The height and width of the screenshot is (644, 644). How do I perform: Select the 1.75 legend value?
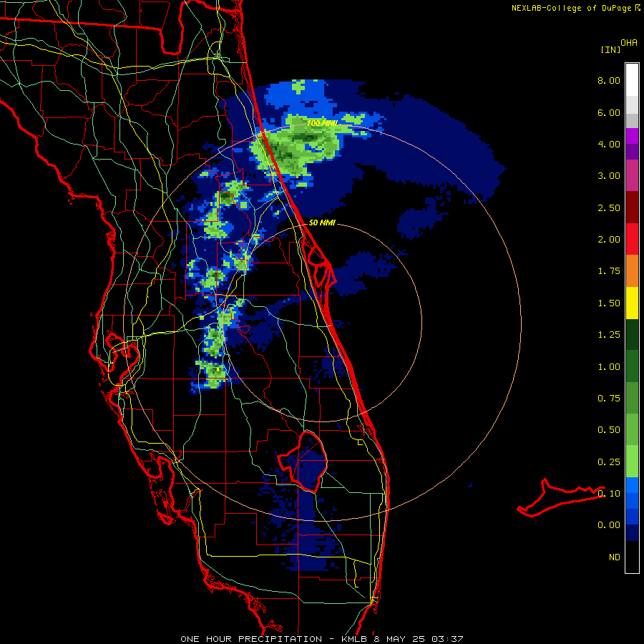609,271
